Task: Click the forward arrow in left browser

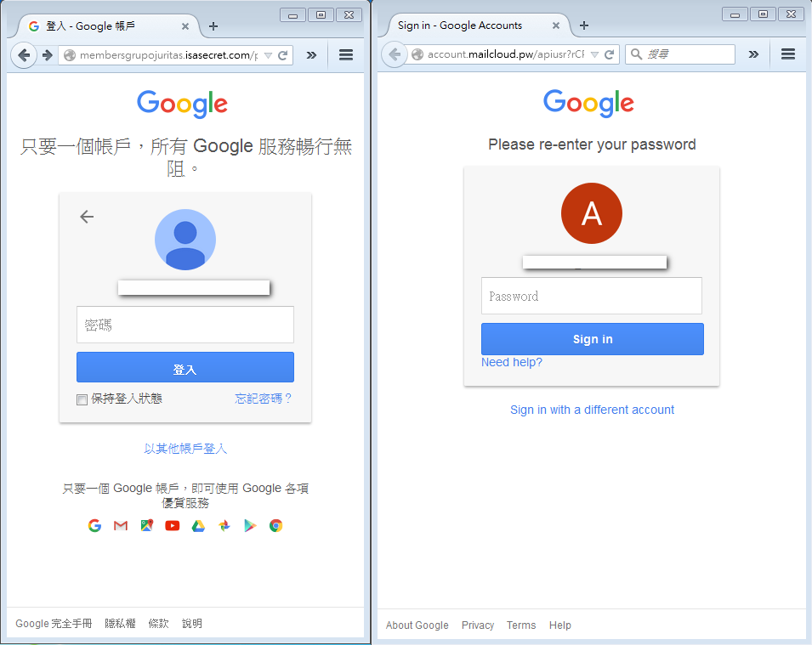Action: pyautogui.click(x=48, y=55)
